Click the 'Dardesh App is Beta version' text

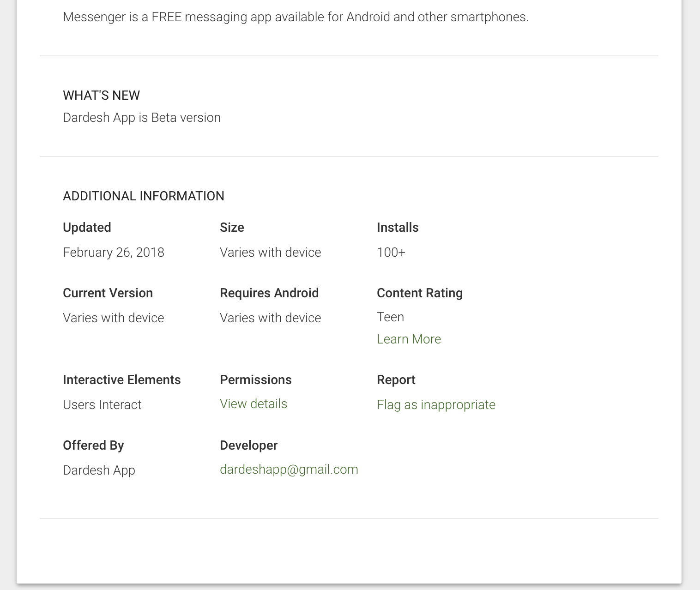click(142, 118)
